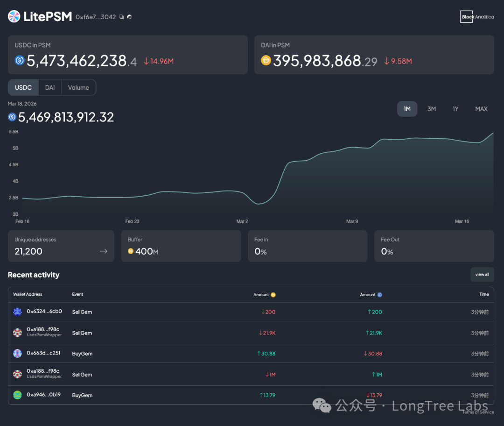The height and width of the screenshot is (426, 504).
Task: Click the DAI coin icon in the DAI in PSM card
Action: [266, 60]
